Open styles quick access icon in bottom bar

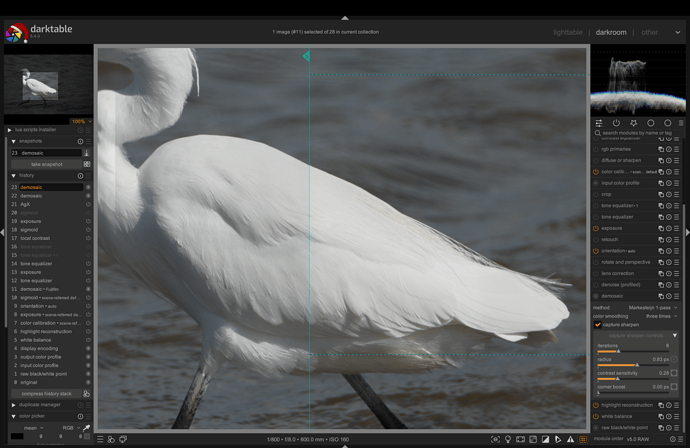click(x=111, y=439)
